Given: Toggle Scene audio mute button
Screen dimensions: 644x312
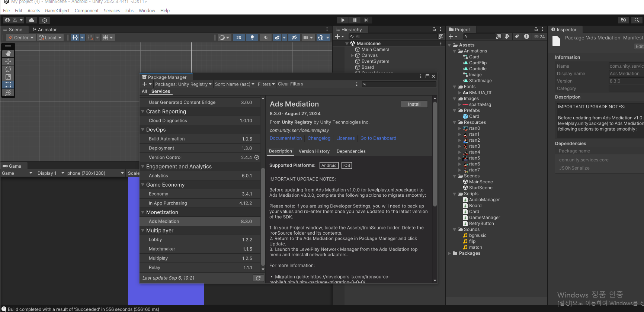Looking at the screenshot, I should pyautogui.click(x=266, y=38).
